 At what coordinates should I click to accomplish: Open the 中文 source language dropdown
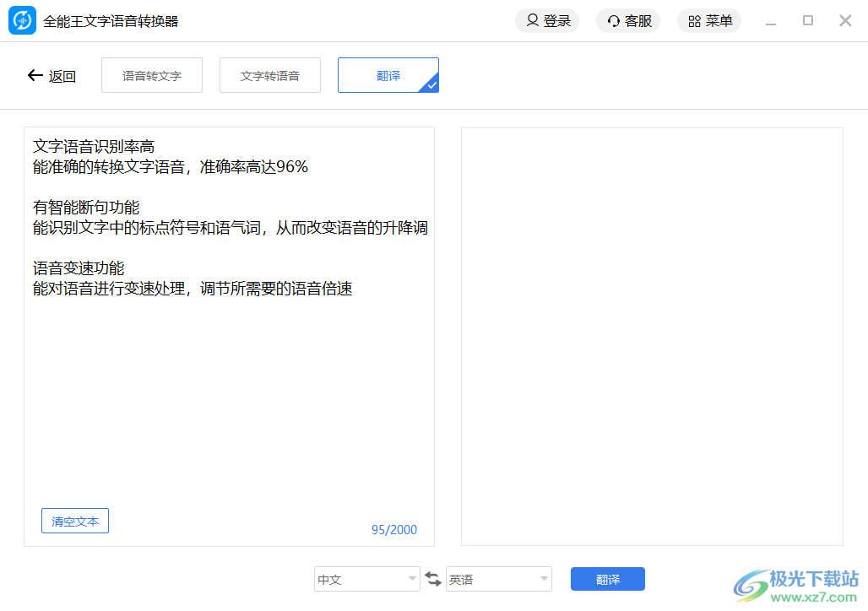pos(366,579)
